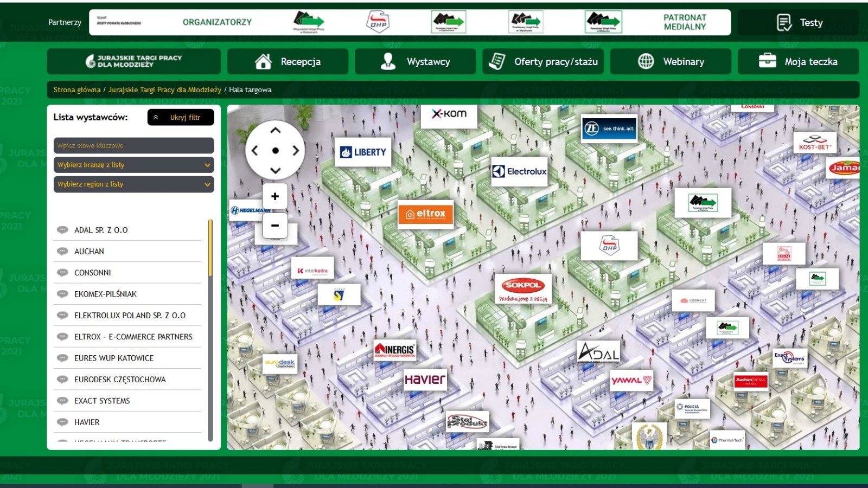Open the Electrolux booth logo
Viewport: 868px width, 488px height.
[x=519, y=171]
